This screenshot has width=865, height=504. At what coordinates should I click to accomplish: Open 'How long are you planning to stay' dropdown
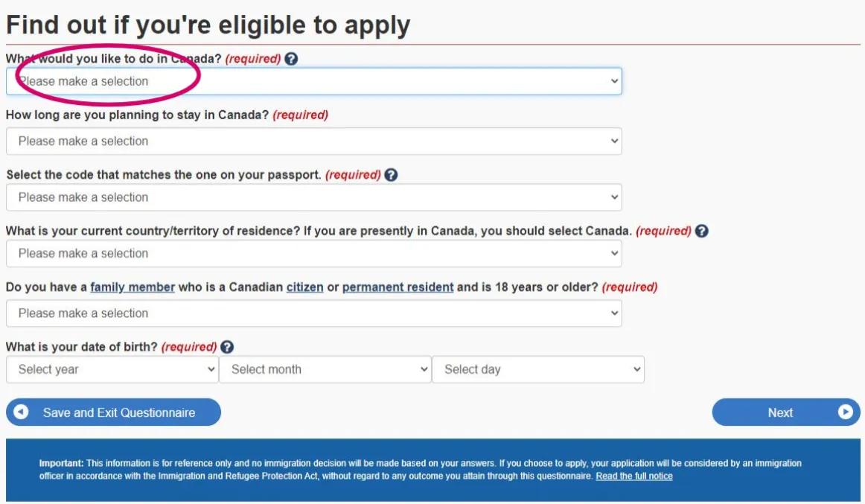coord(313,141)
